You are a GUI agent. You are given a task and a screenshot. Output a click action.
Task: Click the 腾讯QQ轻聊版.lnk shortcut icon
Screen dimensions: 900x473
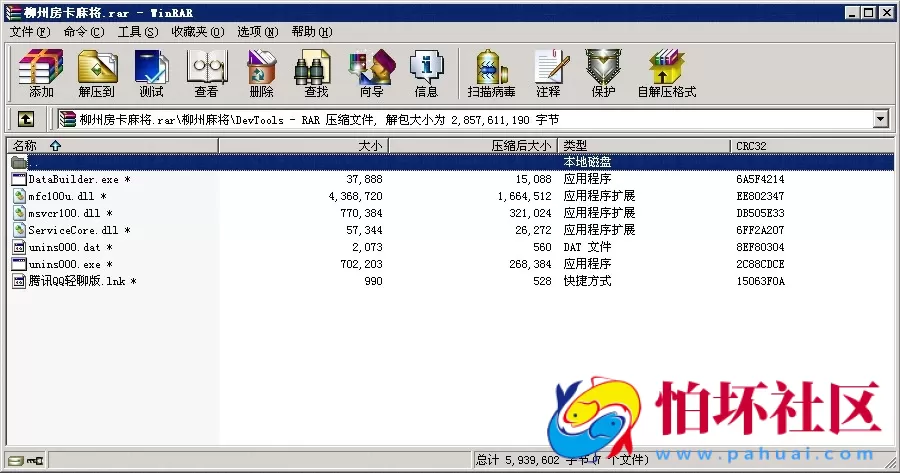pos(19,281)
